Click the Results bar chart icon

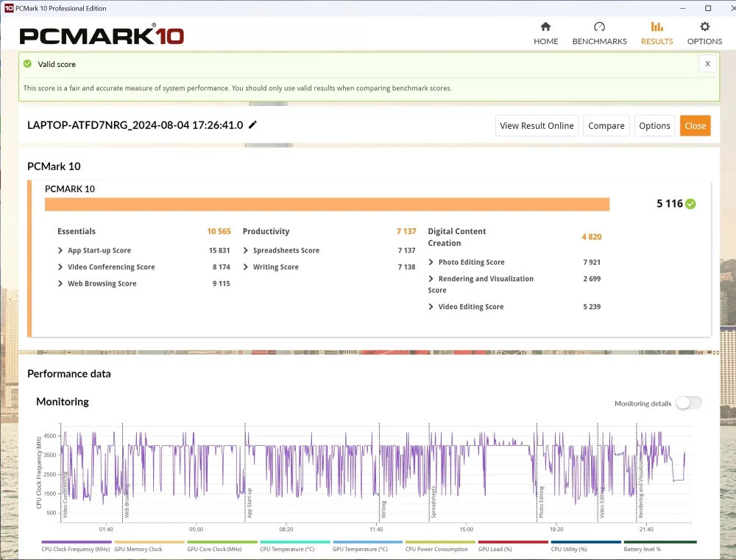(x=657, y=26)
